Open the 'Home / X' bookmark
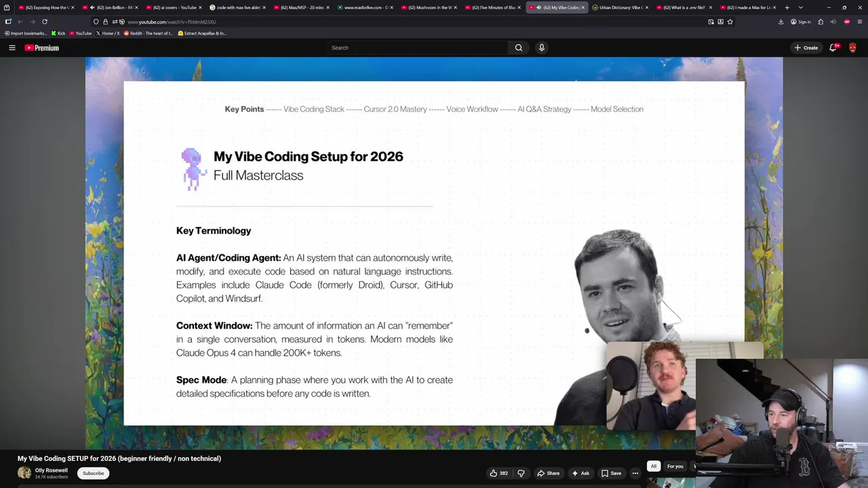The height and width of the screenshot is (488, 868). click(x=108, y=33)
